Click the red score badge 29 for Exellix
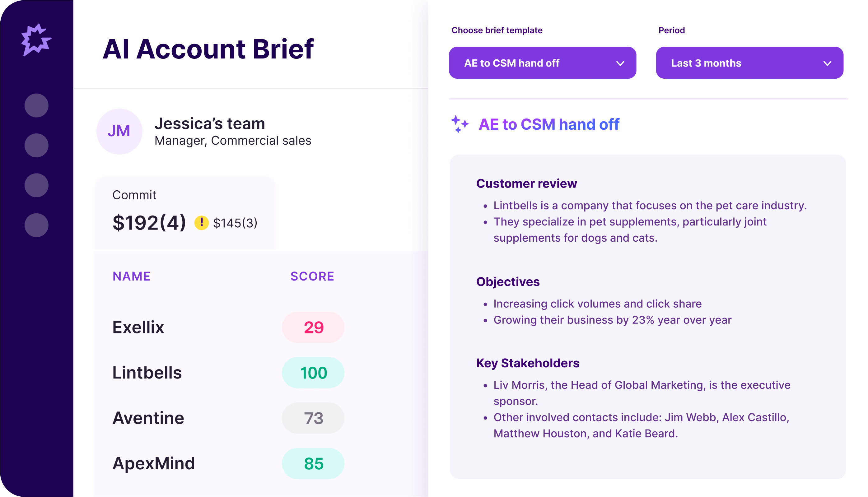The image size is (868, 497). pos(313,327)
